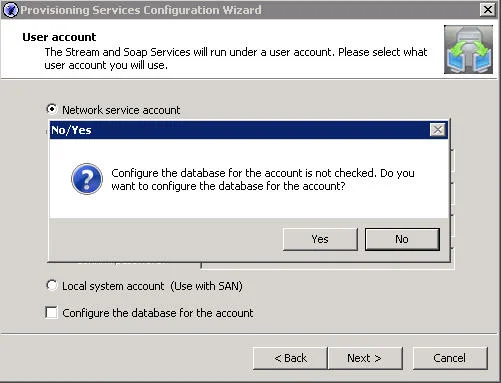Close the Provisioning Services Configuration Wizard window

click(487, 9)
